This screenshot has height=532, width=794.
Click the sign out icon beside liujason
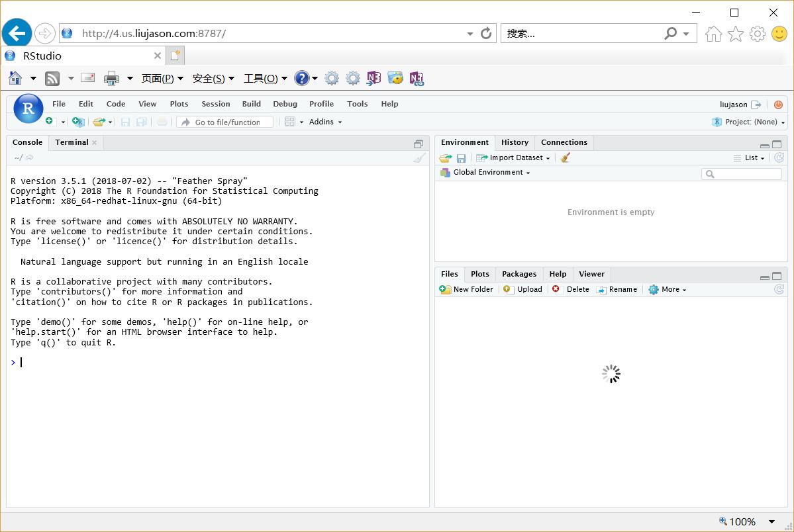[x=756, y=105]
